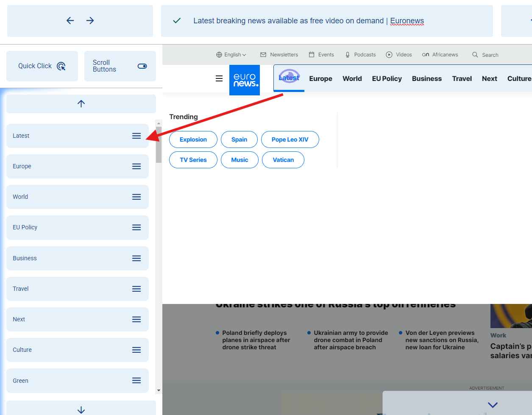The height and width of the screenshot is (415, 532).
Task: Click the sidebar list scrollbar thumb
Action: tap(159, 145)
